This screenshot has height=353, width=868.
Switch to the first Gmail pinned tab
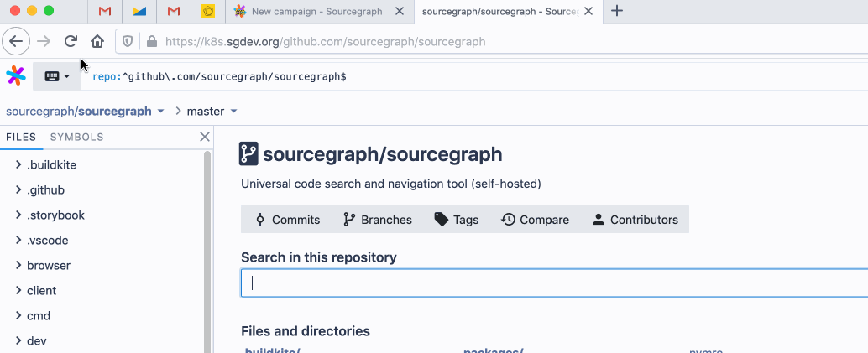coord(105,11)
